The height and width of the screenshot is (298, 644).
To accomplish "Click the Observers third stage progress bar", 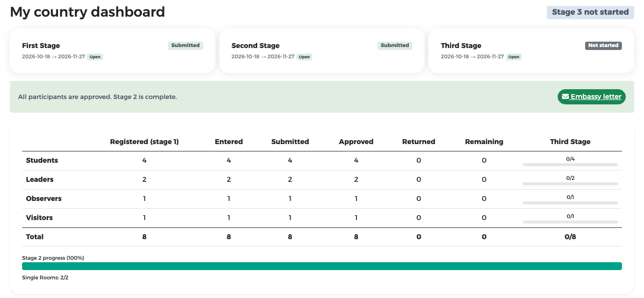I will click(570, 203).
